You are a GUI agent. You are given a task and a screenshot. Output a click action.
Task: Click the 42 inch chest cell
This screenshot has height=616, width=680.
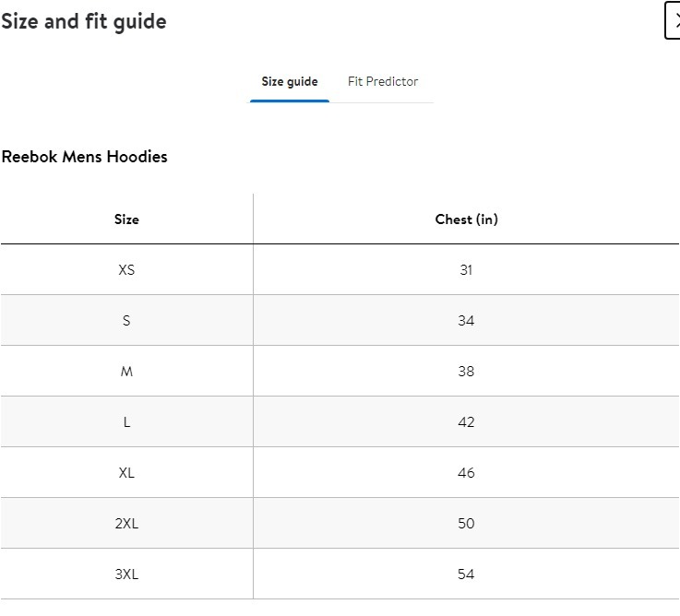pos(466,422)
